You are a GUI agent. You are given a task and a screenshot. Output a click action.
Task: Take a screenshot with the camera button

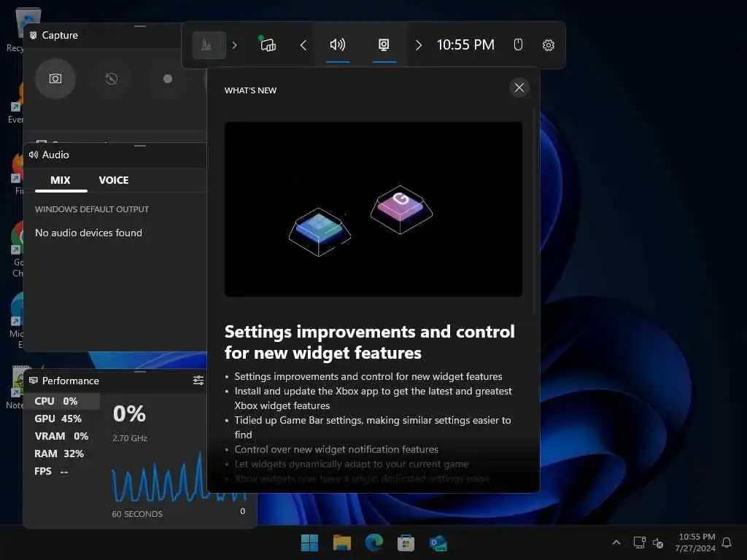click(x=55, y=79)
